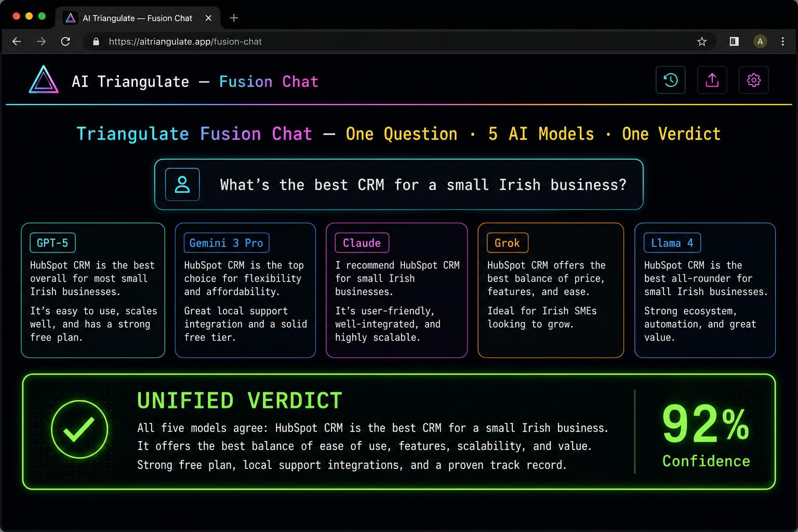Click the share/export upload icon
Image resolution: width=798 pixels, height=532 pixels.
[712, 80]
